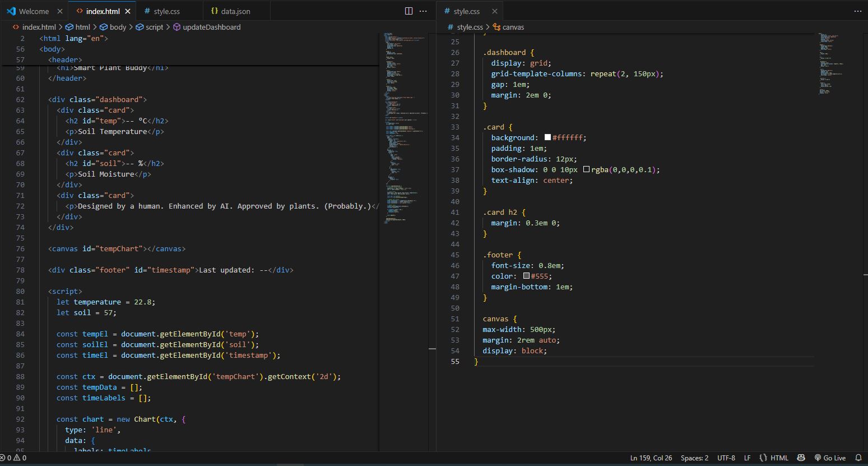Open the data.json tab
The width and height of the screenshot is (868, 466).
point(235,11)
